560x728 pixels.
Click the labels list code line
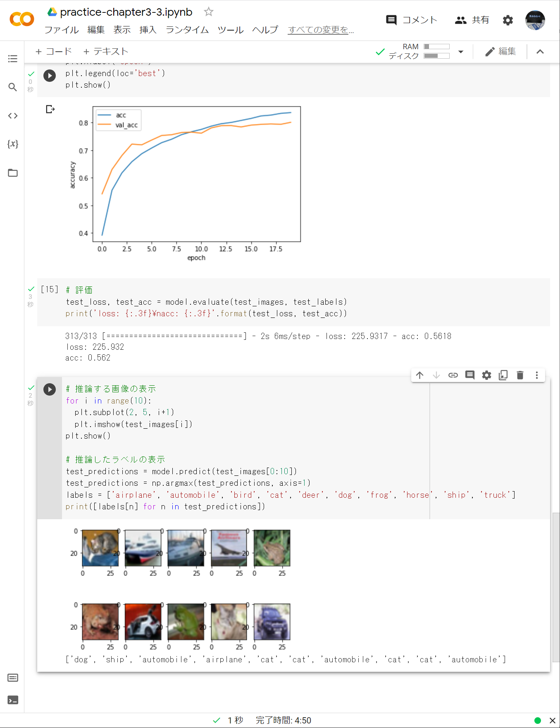(291, 495)
